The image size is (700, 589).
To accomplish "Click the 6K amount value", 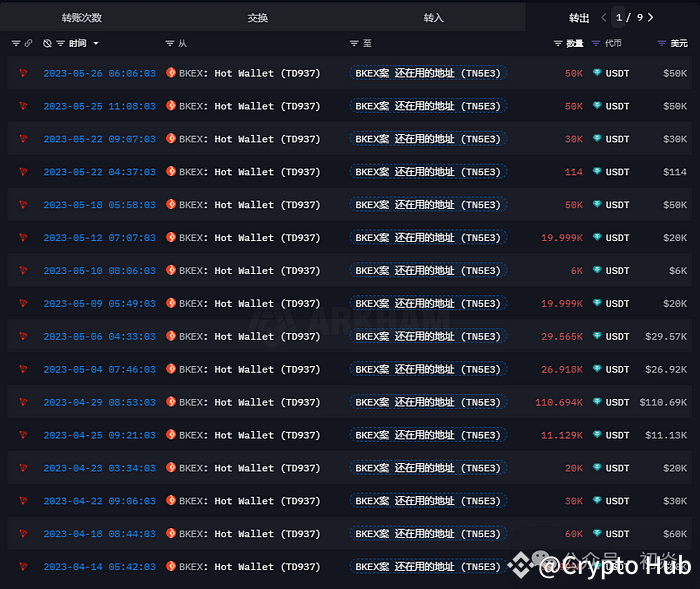I will point(577,271).
